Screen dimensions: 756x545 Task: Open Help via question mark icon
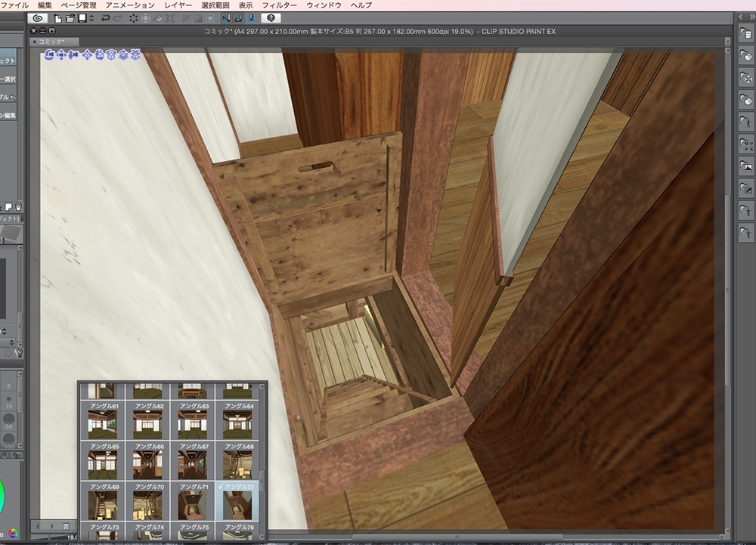point(271,17)
